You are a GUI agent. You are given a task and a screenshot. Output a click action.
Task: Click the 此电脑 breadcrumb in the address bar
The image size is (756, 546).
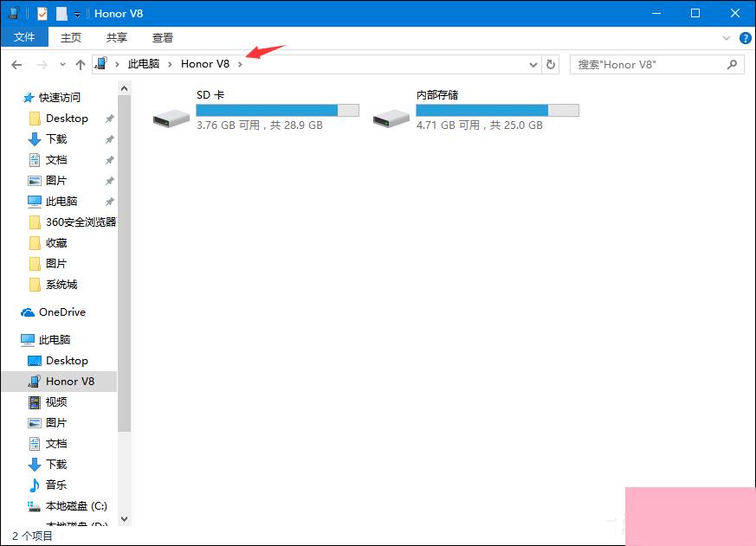pyautogui.click(x=143, y=64)
